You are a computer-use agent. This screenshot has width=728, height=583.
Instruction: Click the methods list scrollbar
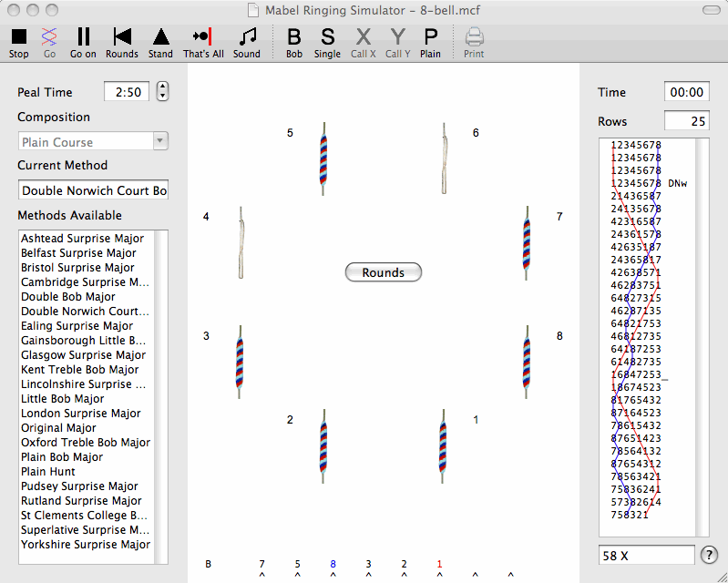pyautogui.click(x=160, y=397)
